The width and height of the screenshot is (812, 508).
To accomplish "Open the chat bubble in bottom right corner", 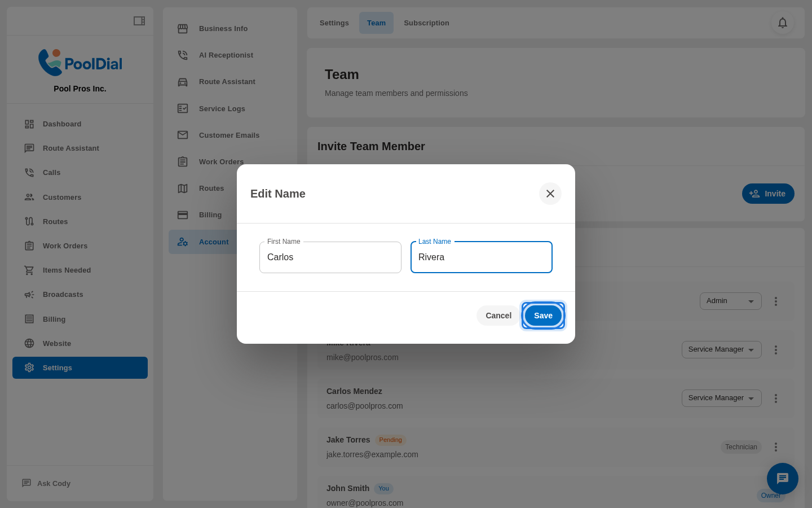I will pos(783,479).
